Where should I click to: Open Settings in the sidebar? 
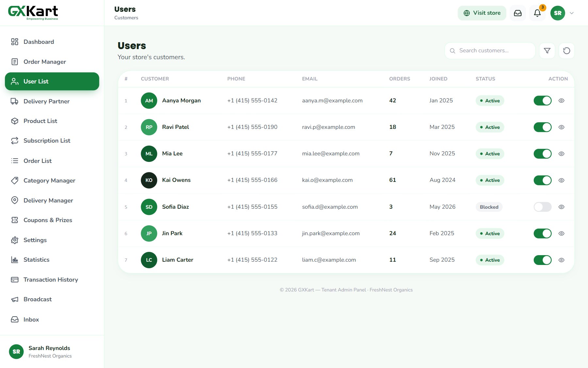tap(52, 240)
